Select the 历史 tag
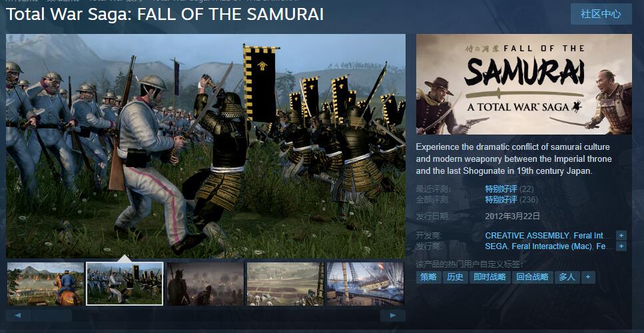644x333 pixels. click(x=456, y=277)
